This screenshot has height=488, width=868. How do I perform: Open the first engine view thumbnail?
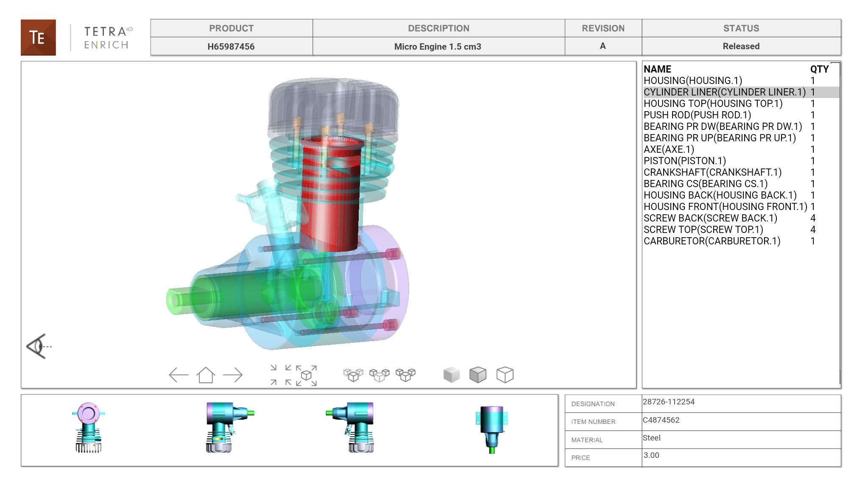pos(88,428)
